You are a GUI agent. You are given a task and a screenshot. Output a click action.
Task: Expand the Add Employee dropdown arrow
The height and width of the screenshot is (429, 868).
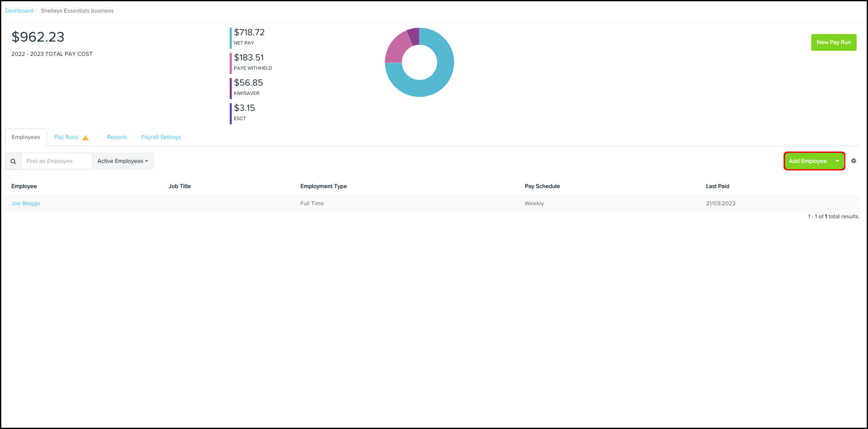pyautogui.click(x=837, y=161)
